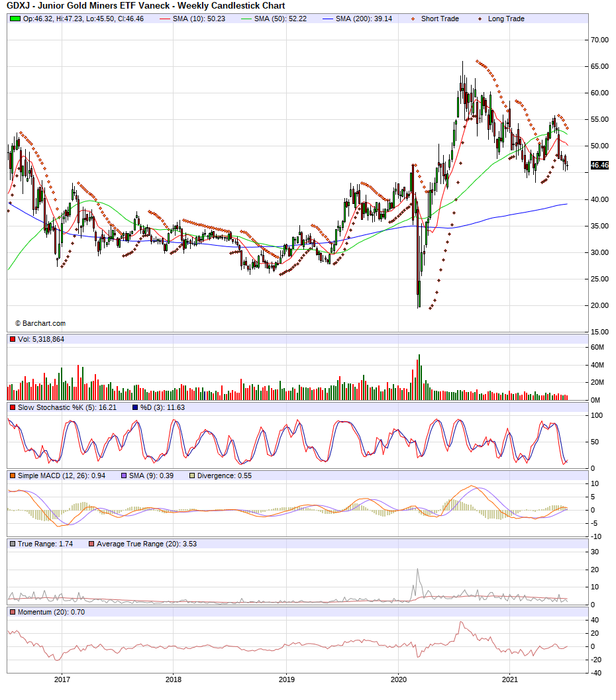Click the 2017 date axis label
Image resolution: width=616 pixels, height=700 pixels.
(x=62, y=680)
